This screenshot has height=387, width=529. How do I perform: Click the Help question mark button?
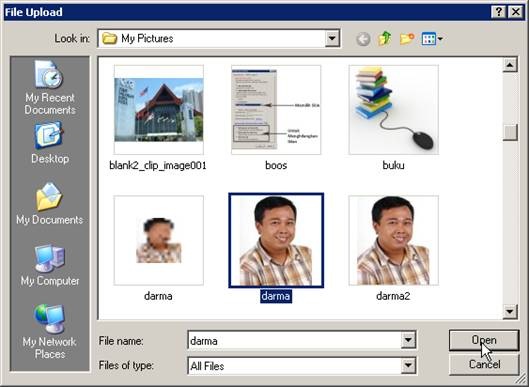(499, 12)
